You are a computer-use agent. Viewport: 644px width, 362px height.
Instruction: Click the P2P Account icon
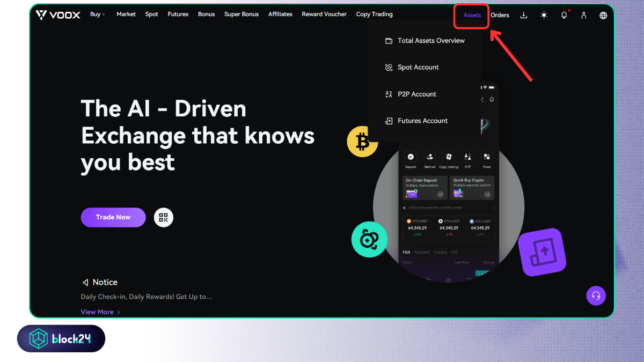click(389, 94)
